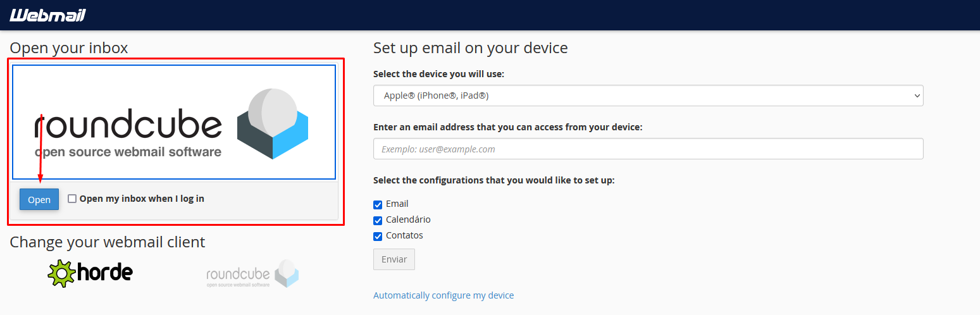The image size is (980, 315).
Task: Uncheck the Calendário checkbox
Action: (x=378, y=220)
